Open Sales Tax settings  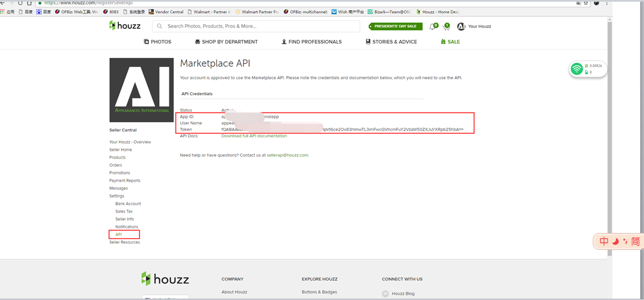coord(124,212)
